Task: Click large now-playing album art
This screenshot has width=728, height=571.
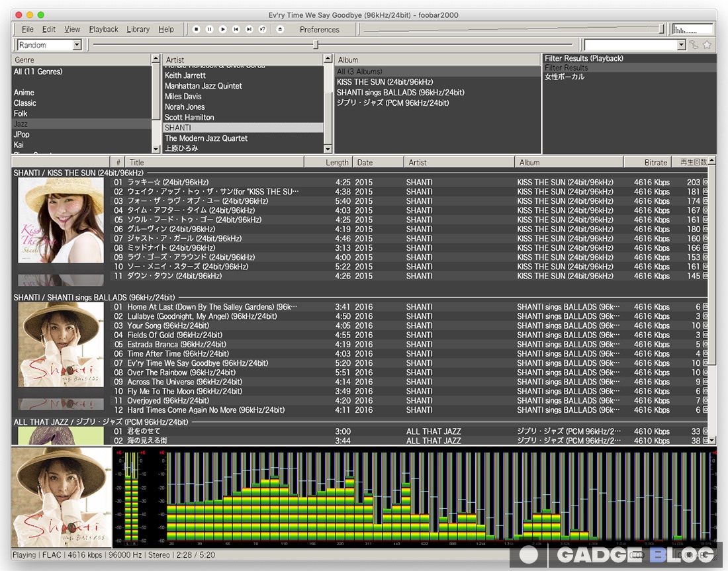Action: (x=62, y=497)
